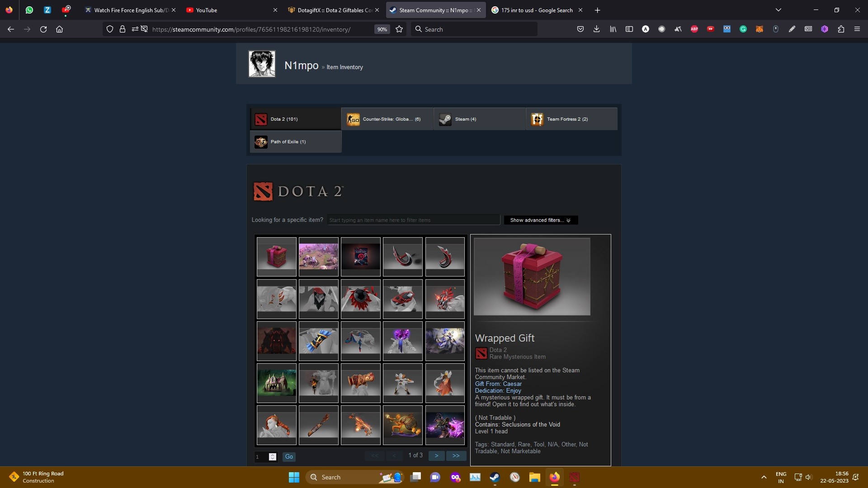Viewport: 868px width, 488px height.
Task: Open the list all tabs dropdown
Action: coord(778,10)
